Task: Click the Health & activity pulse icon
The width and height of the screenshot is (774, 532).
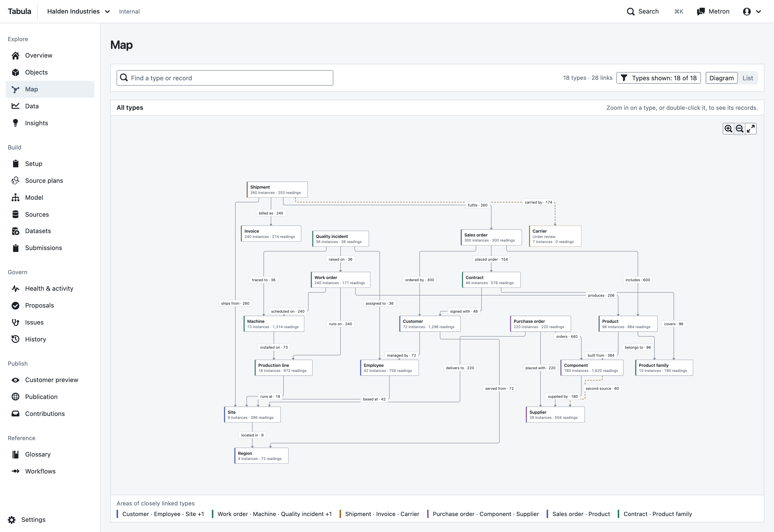Action: tap(15, 289)
